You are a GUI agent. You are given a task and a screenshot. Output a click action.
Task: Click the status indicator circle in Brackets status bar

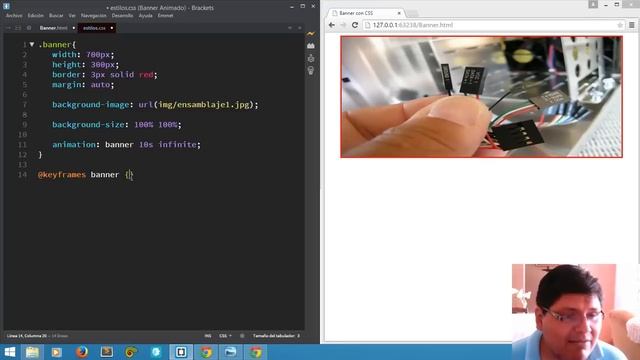pyautogui.click(x=242, y=336)
